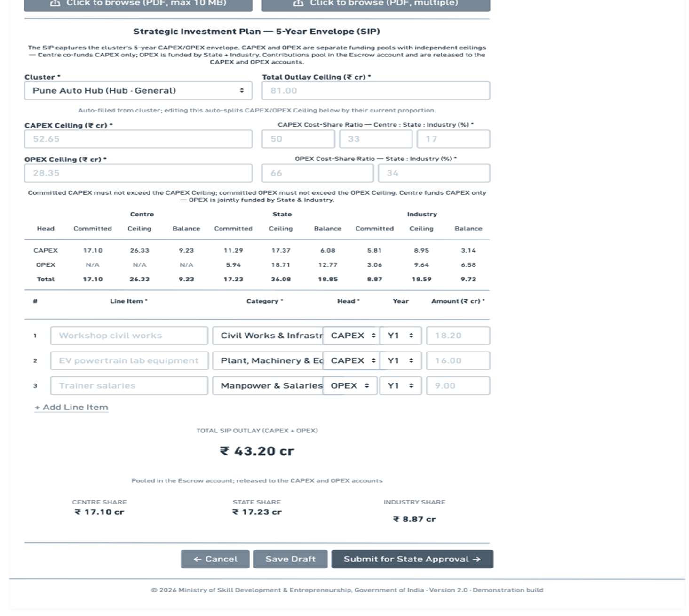Edit the CAPEX Centre share ratio field 50
Image resolution: width=689 pixels, height=616 pixels.
point(298,139)
